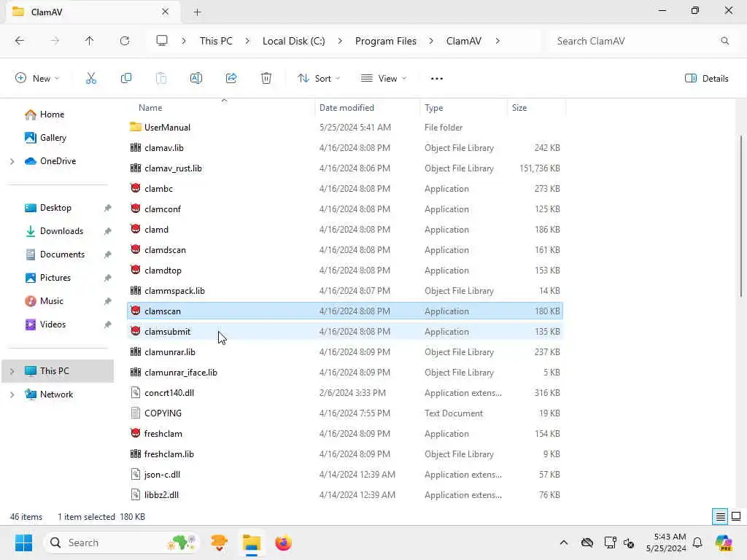Open Firefox from the taskbar

283,542
